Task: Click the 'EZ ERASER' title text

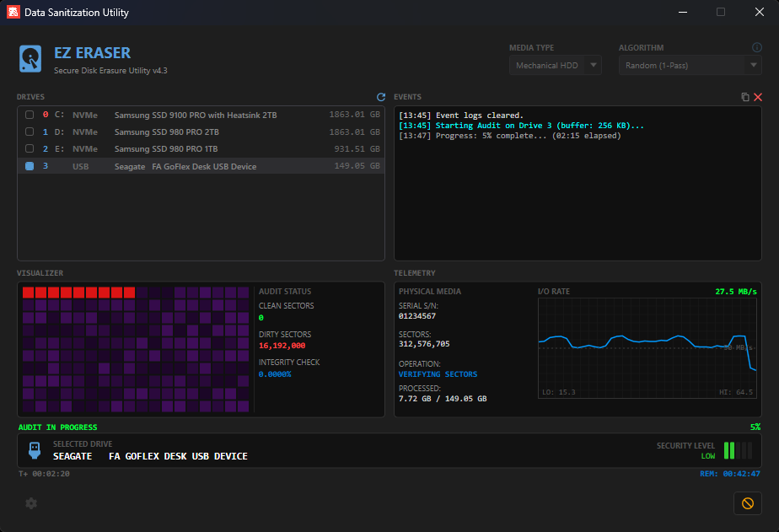Action: (x=93, y=52)
